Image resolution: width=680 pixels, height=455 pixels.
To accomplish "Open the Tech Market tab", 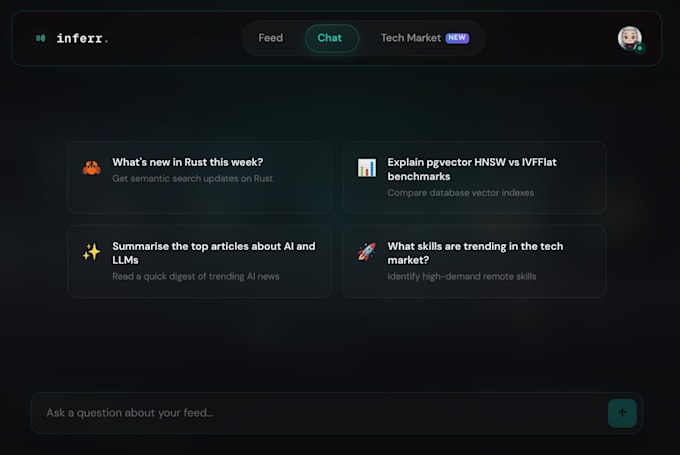I will [425, 38].
